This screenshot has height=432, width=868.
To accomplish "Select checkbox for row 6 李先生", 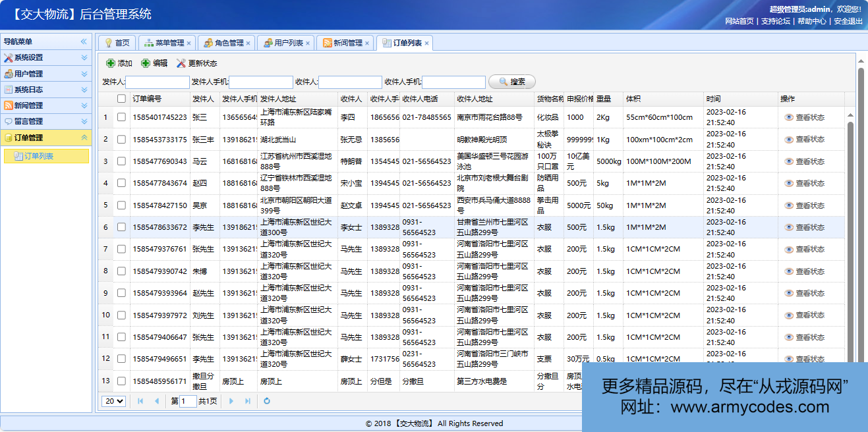I will pos(121,227).
